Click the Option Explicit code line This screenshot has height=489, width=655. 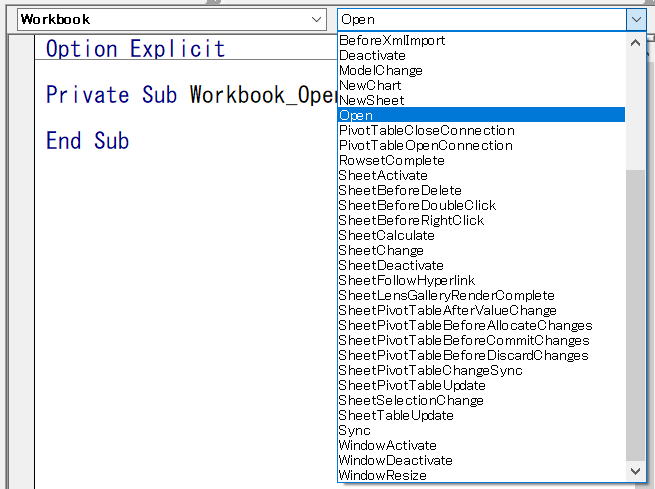[x=135, y=49]
